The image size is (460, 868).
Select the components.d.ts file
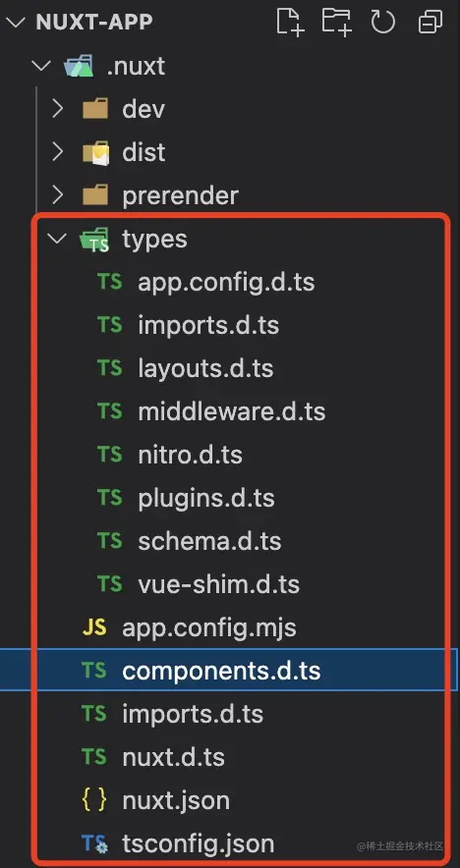221,671
